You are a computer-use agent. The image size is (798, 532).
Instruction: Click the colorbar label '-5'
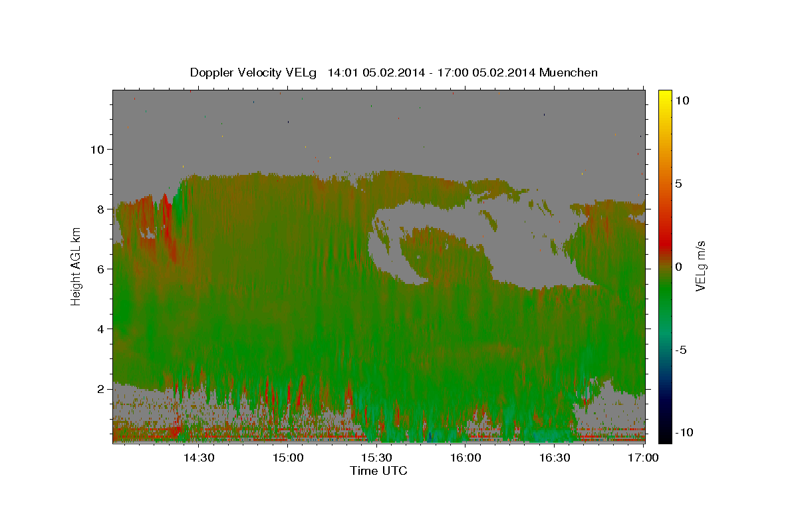[681, 350]
